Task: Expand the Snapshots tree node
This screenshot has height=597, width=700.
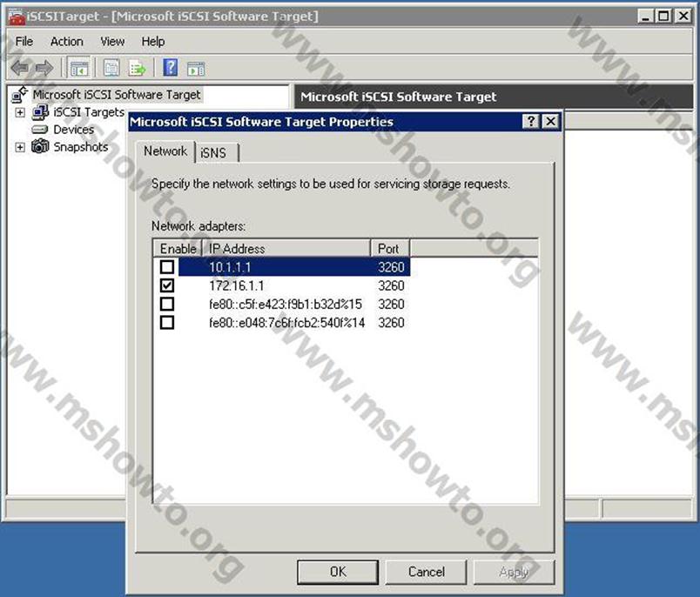Action: click(x=20, y=147)
